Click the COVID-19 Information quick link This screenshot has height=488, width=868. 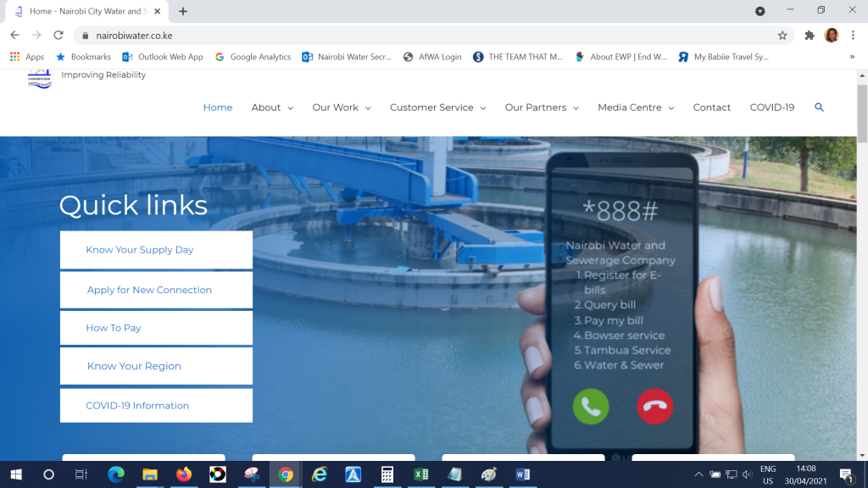(156, 406)
